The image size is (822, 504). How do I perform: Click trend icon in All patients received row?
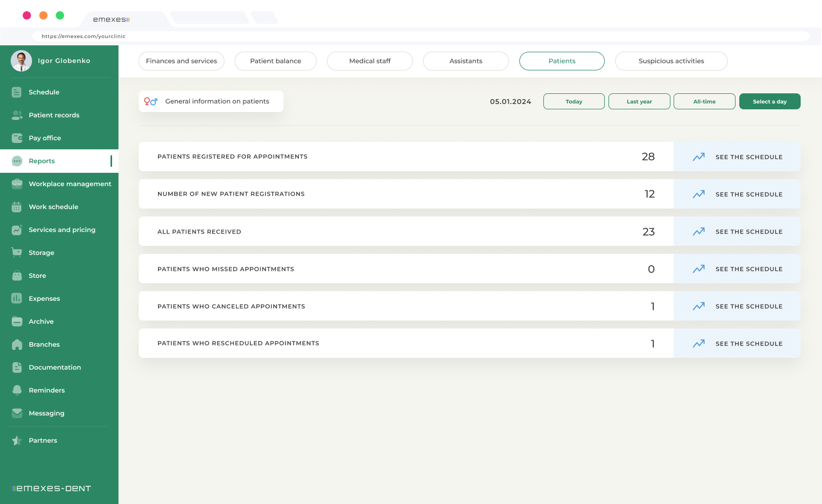pyautogui.click(x=699, y=231)
